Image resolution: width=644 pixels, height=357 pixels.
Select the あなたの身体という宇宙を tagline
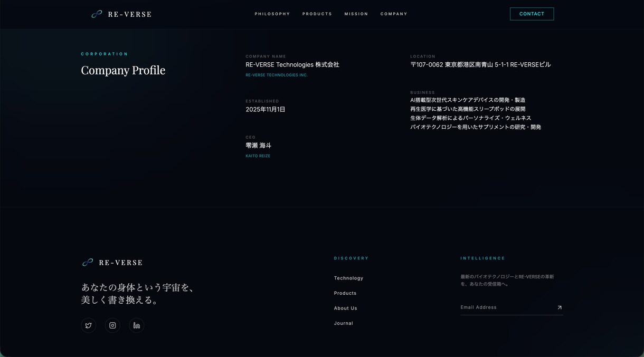pos(138,294)
